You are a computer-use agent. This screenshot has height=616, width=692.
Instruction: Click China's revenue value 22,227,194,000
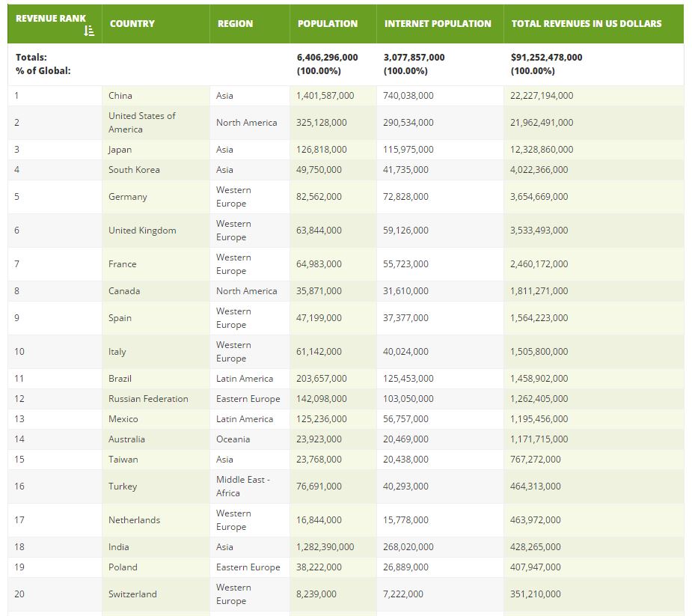coord(542,95)
